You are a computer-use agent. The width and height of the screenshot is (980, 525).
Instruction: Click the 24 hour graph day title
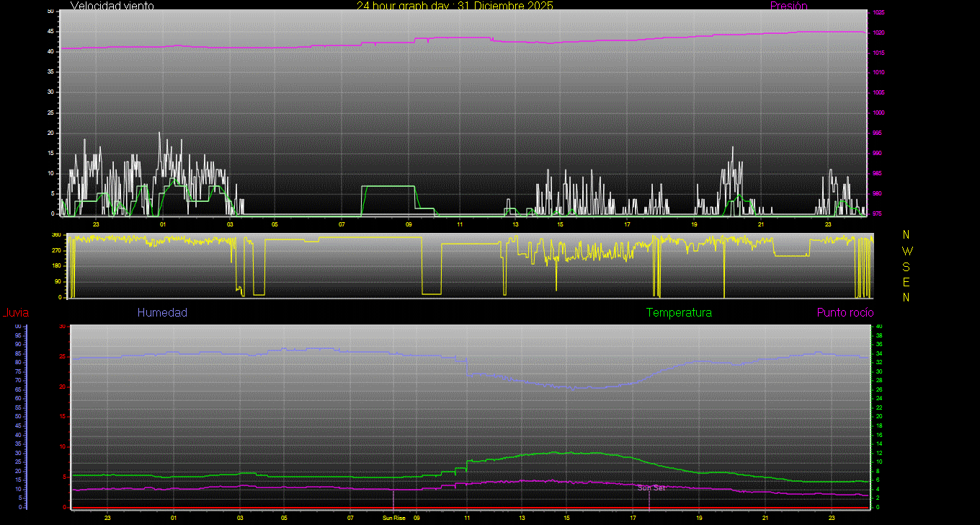tap(455, 6)
